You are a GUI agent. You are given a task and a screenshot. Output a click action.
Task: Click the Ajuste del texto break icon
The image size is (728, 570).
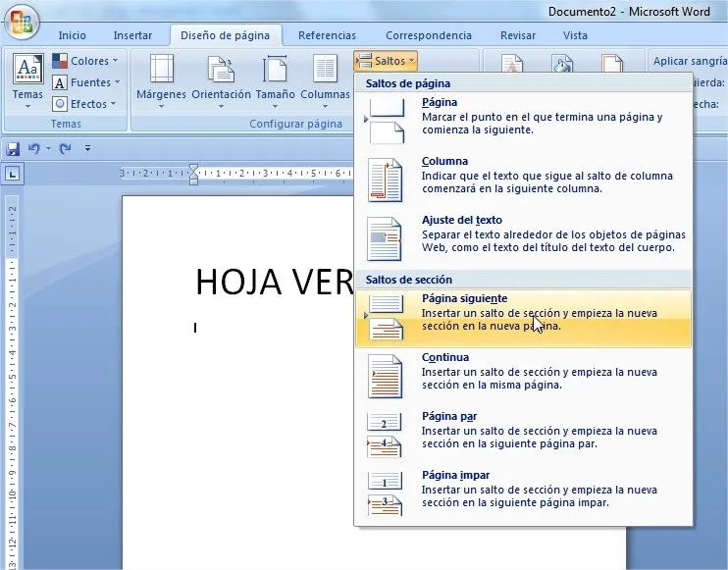click(x=384, y=238)
